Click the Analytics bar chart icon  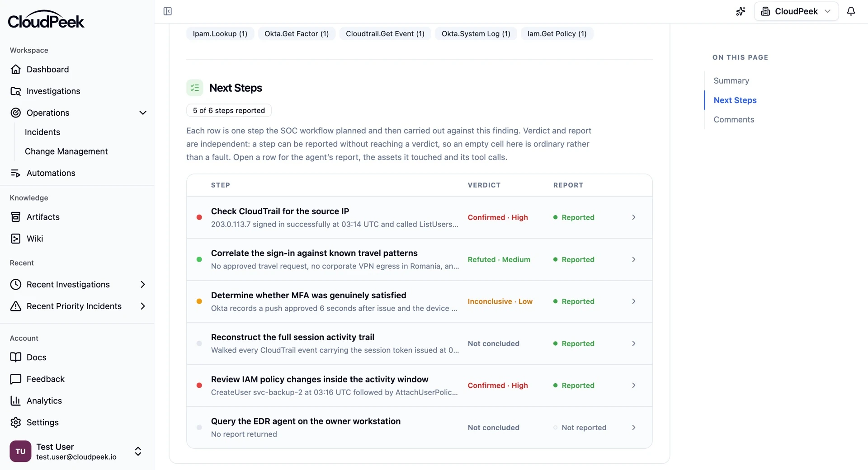tap(16, 400)
